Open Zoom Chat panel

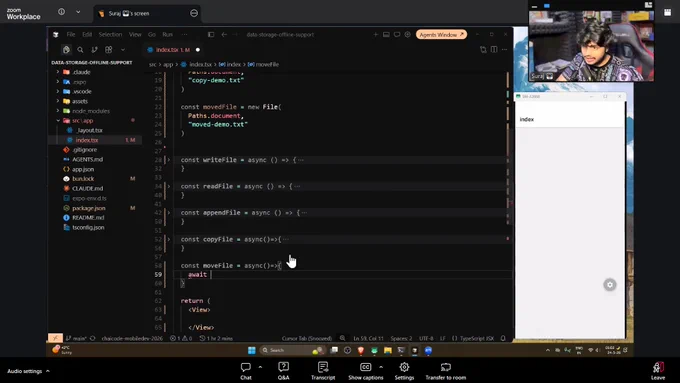(246, 371)
